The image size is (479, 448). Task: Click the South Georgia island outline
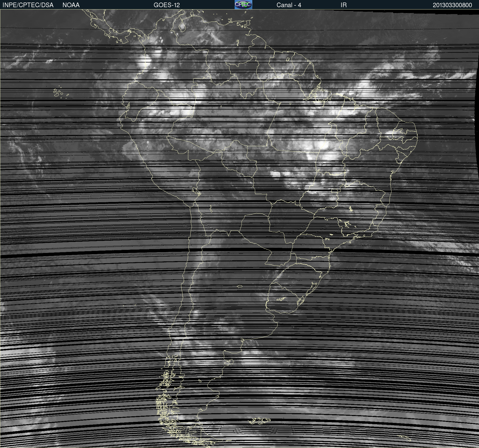click(404, 437)
